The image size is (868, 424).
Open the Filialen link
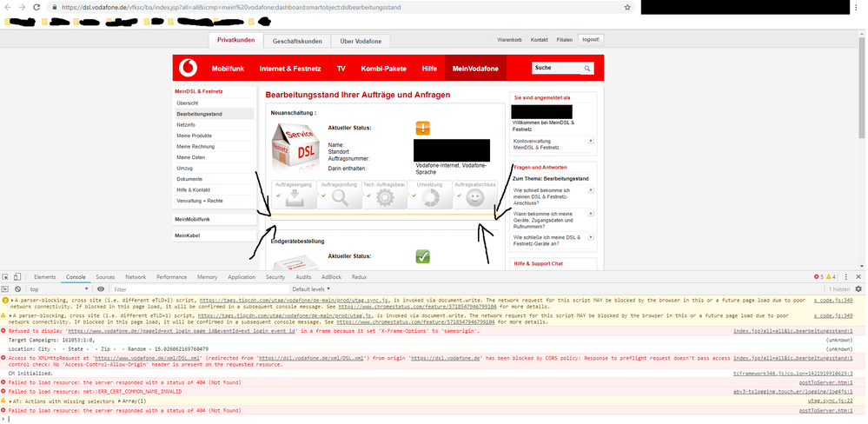tap(564, 40)
